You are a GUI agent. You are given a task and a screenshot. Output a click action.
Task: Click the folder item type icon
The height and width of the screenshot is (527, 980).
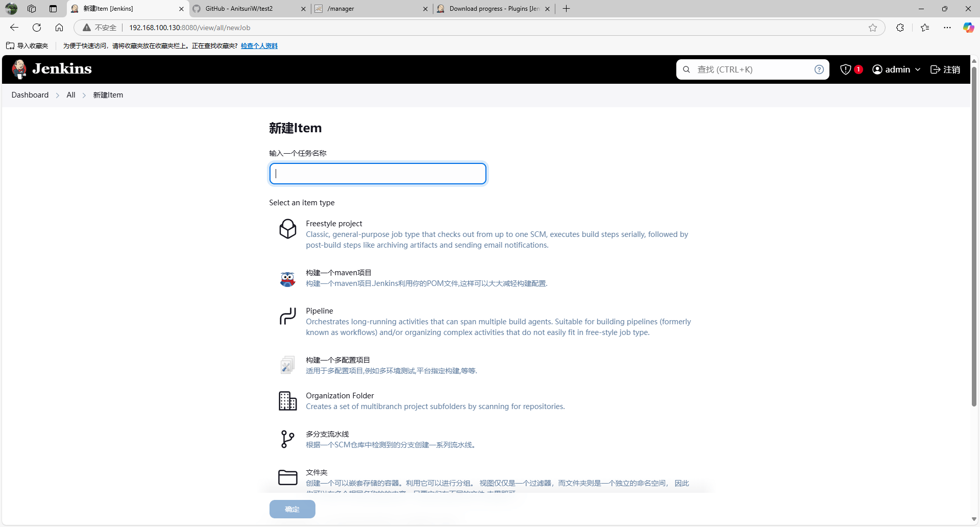tap(287, 477)
